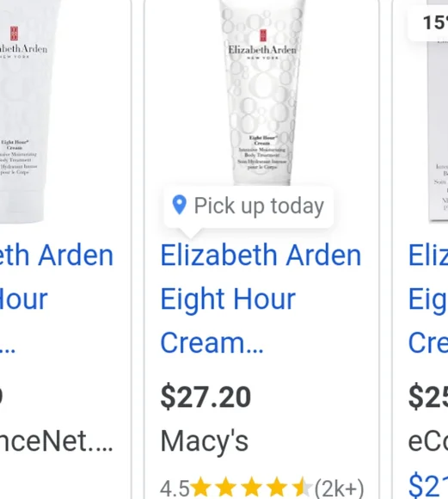This screenshot has width=448, height=499.
Task: Click the red Elizabeth Arden logo on center tube
Action: 263,35
